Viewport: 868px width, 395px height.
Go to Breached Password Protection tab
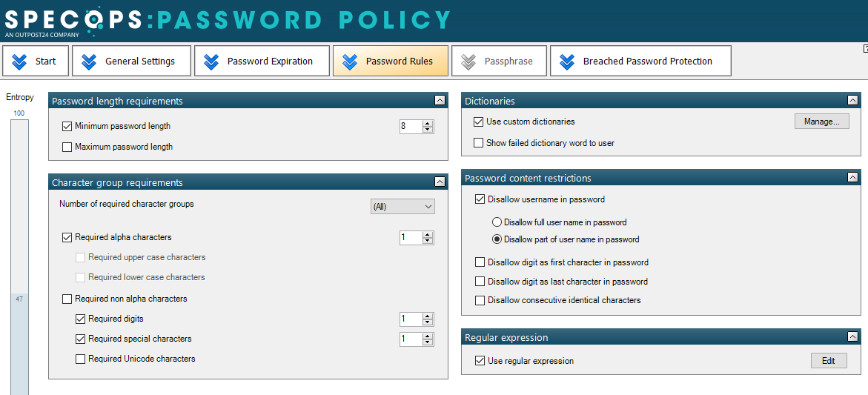click(x=640, y=61)
